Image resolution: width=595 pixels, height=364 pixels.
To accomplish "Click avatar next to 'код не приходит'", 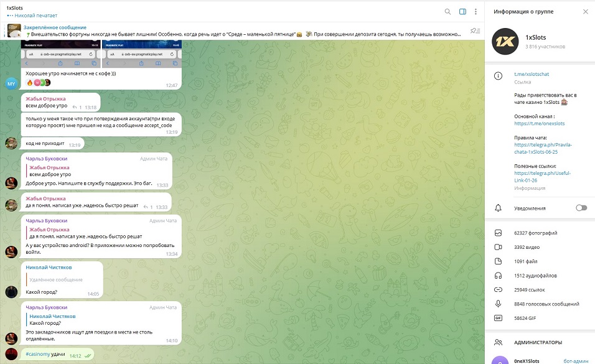I will click(11, 143).
